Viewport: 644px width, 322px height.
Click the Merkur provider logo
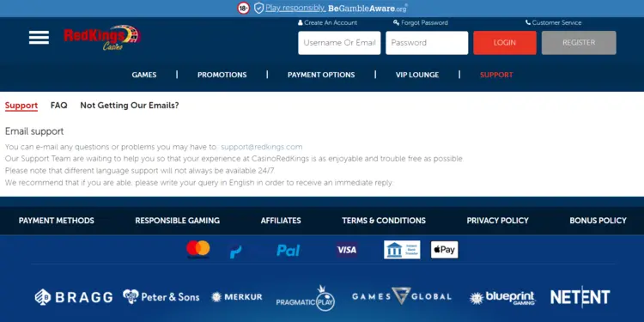237,297
